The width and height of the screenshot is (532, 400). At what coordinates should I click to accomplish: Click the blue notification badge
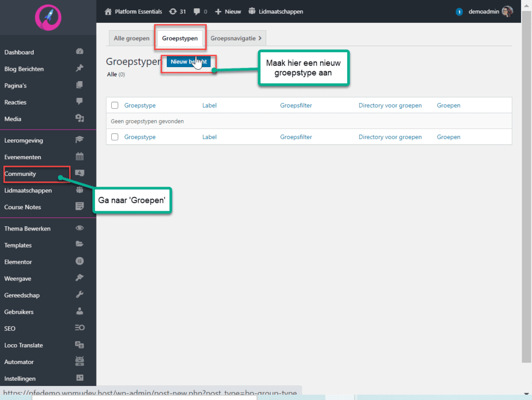click(x=459, y=12)
